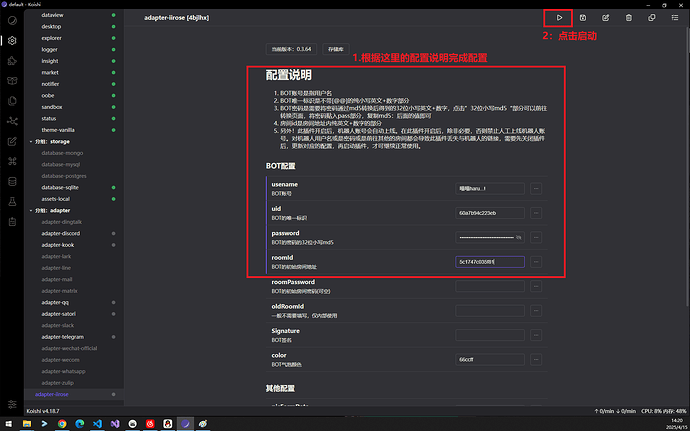The image size is (690, 431).
Task: Toggle the status dot beside logger plugin
Action: [114, 50]
